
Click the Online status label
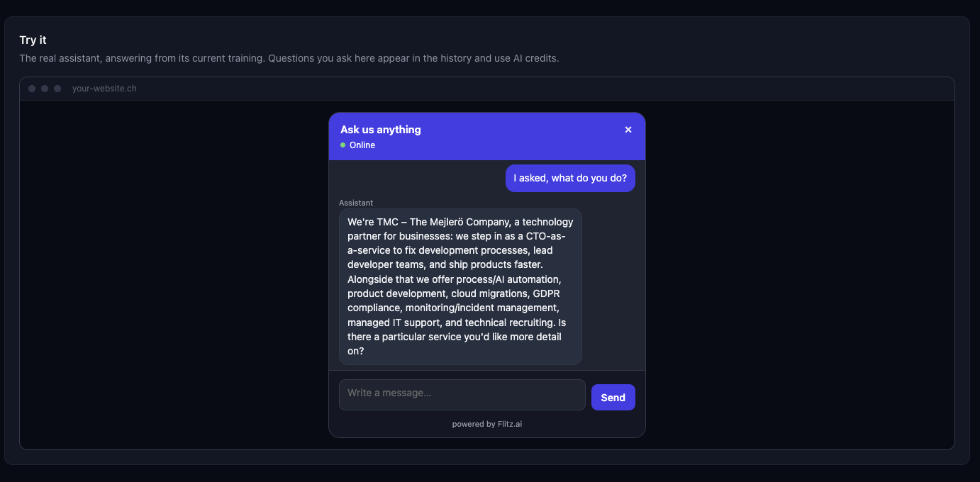(x=362, y=145)
